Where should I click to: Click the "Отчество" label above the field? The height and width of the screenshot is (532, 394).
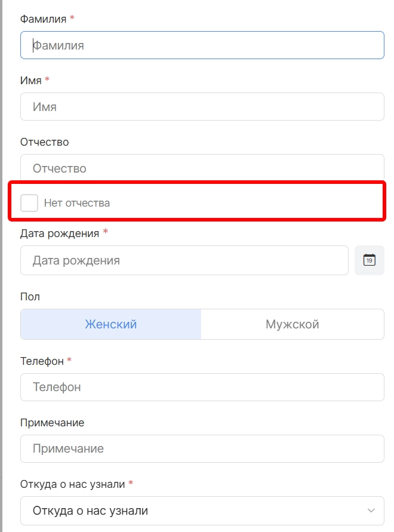coord(45,142)
